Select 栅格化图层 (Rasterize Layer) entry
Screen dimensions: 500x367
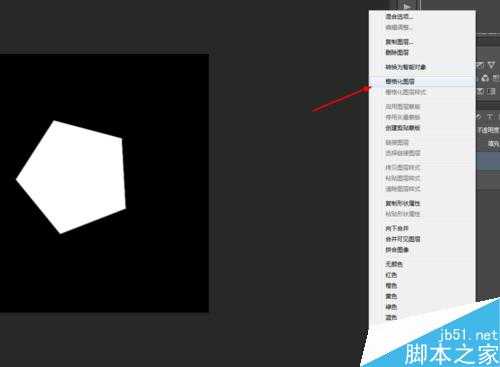(400, 81)
